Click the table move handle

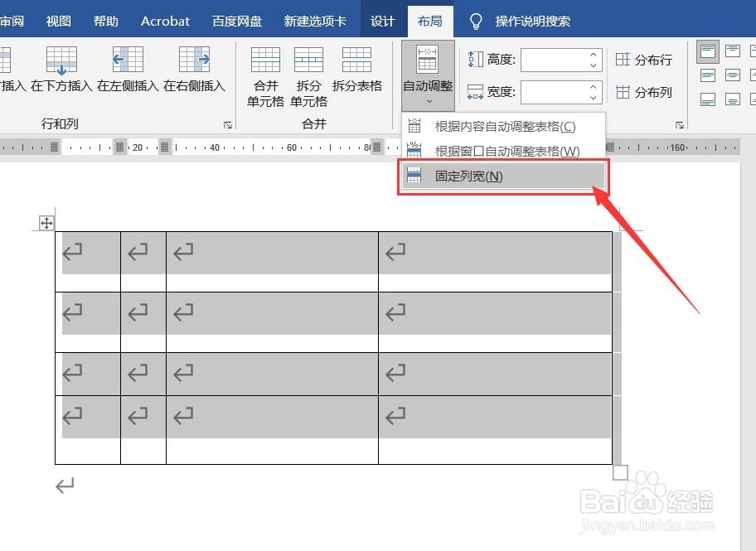[x=46, y=223]
